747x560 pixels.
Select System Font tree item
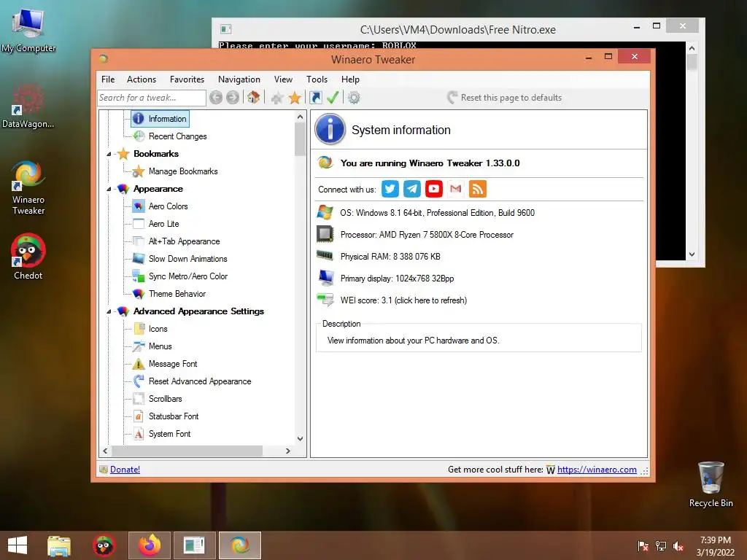[x=169, y=434]
